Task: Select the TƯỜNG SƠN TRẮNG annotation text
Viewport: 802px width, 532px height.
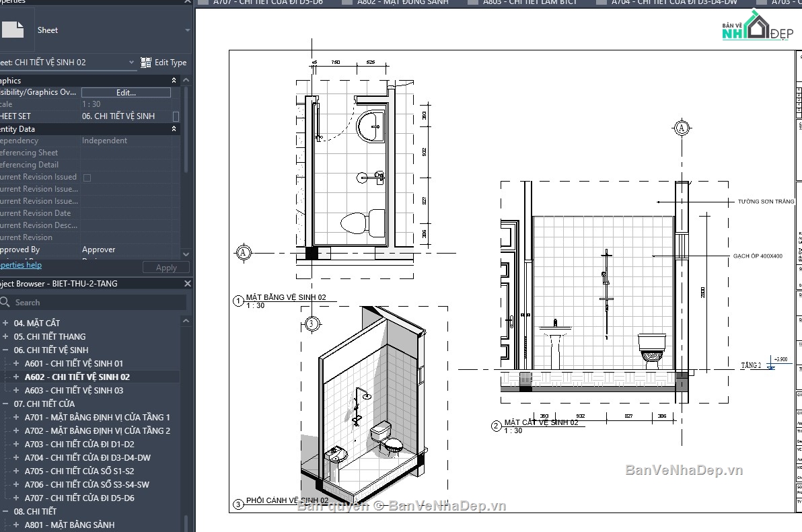Action: 766,201
